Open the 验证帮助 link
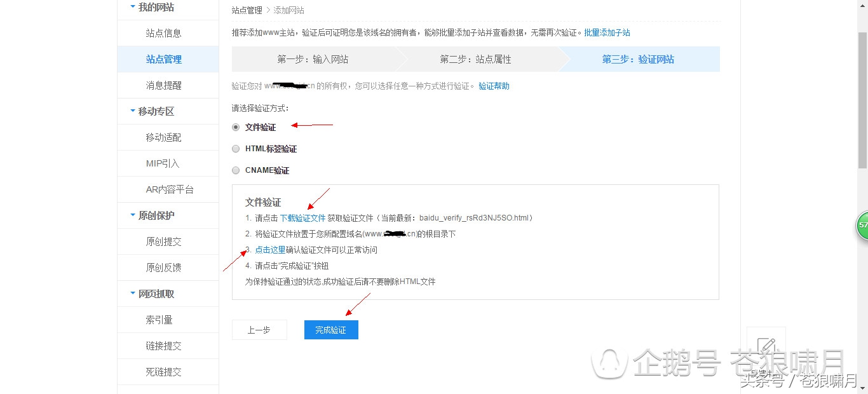This screenshot has width=868, height=394. (494, 85)
